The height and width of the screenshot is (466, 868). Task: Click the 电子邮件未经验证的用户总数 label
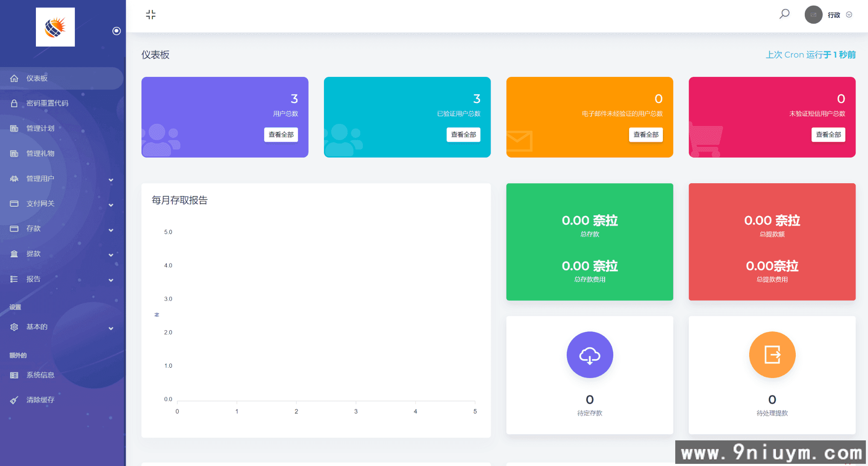(622, 114)
